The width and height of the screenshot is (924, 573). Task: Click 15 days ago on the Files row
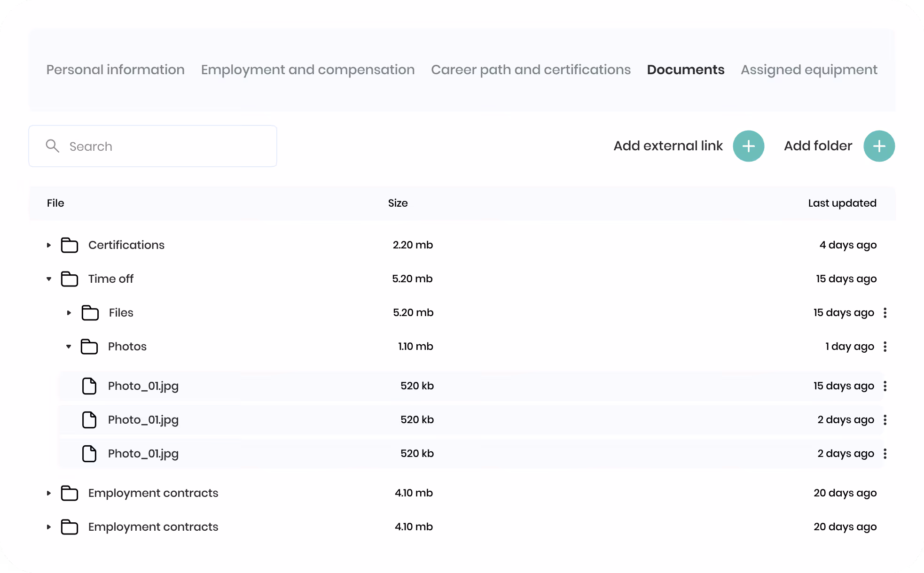point(844,313)
